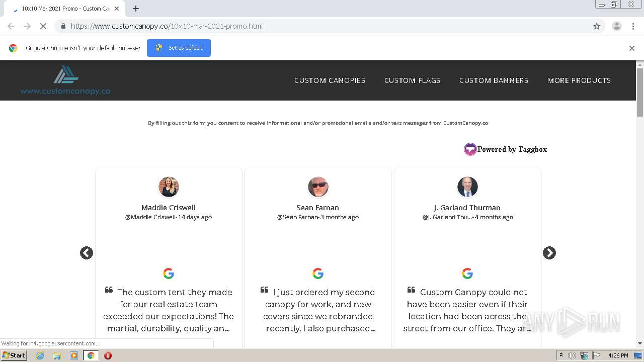Expand the MORE PRODUCTS menu
Viewport: 644px width, 362px height.
(579, 80)
